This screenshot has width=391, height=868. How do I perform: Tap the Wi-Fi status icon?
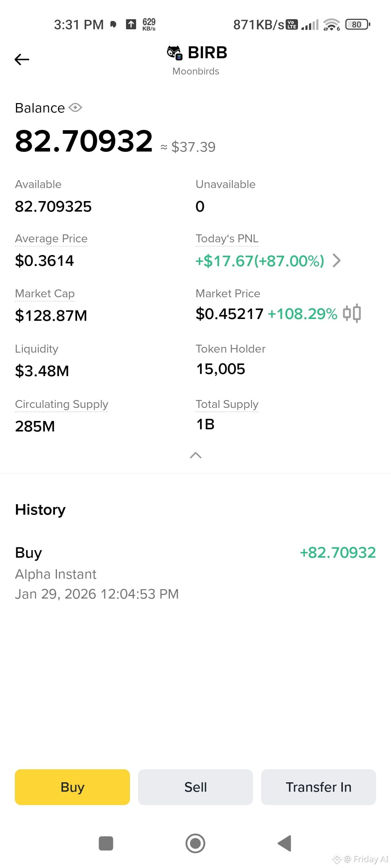pos(331,25)
